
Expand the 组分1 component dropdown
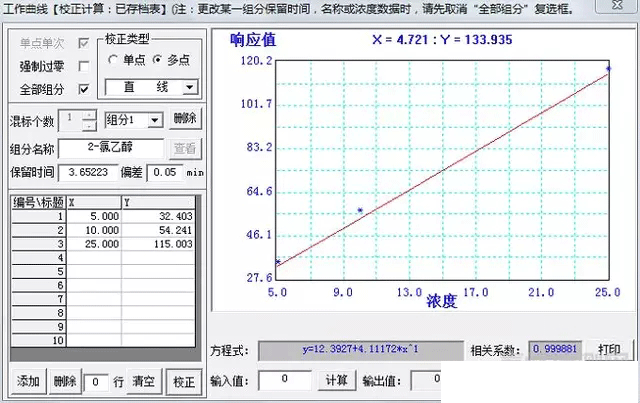click(x=155, y=119)
